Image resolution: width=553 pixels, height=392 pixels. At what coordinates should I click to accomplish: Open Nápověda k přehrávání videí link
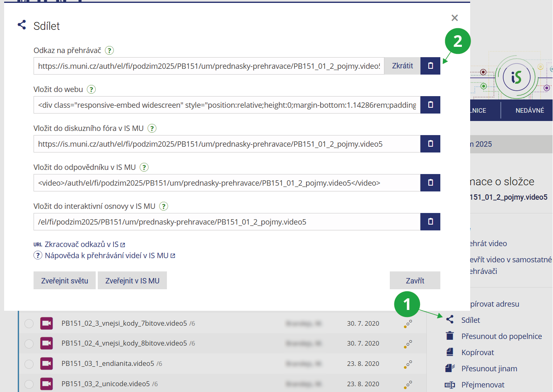[x=106, y=256]
